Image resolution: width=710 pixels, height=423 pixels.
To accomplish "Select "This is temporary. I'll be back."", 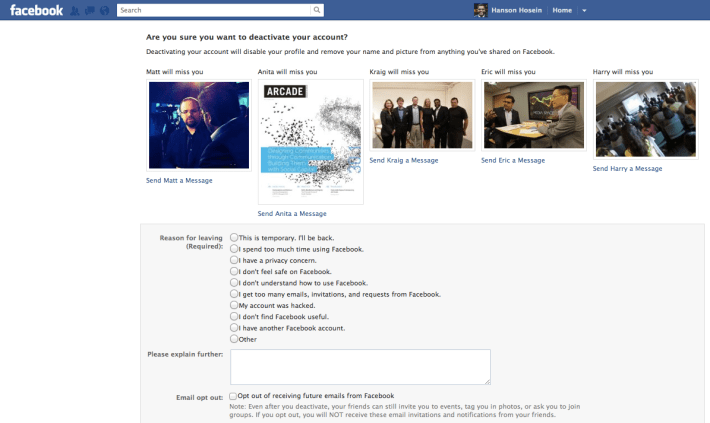I will (234, 237).
